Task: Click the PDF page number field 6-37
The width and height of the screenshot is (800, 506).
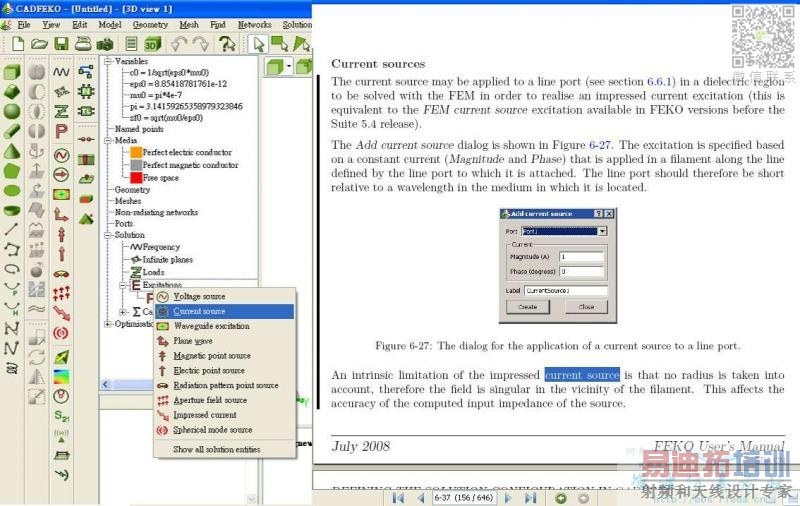Action: point(464,497)
